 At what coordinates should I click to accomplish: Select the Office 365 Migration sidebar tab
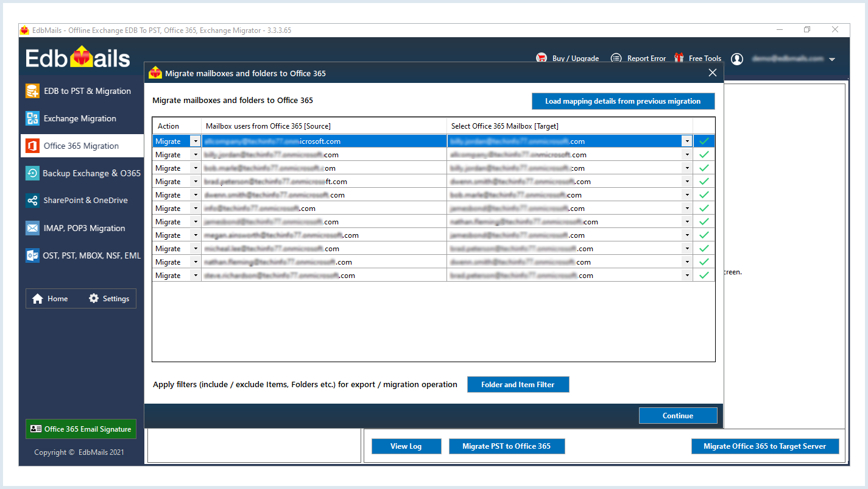(82, 146)
